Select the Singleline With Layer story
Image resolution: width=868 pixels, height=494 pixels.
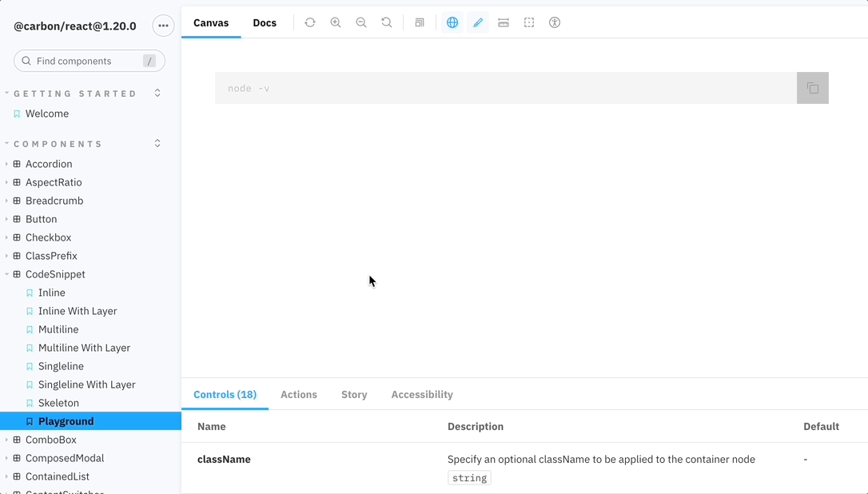tap(87, 384)
